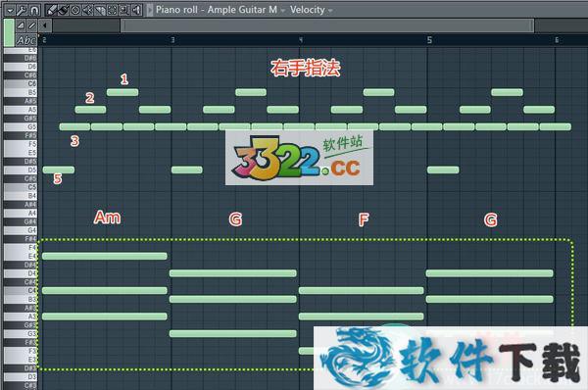The width and height of the screenshot is (588, 390).
Task: Select the first B5 note in bar 2
Action: pyautogui.click(x=122, y=92)
